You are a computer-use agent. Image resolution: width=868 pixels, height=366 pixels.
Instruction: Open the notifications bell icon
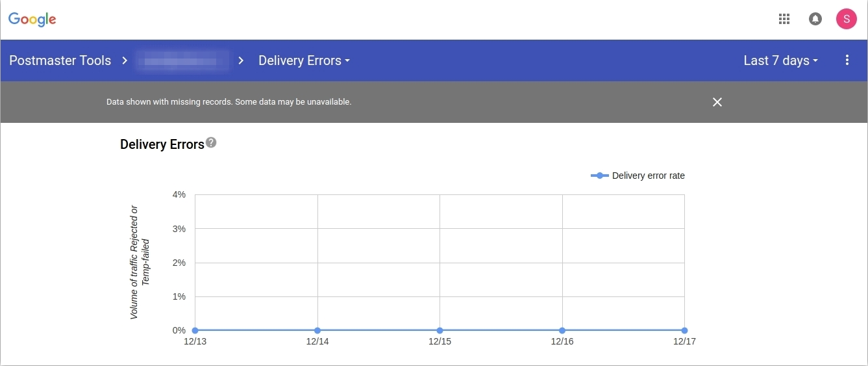click(x=815, y=19)
